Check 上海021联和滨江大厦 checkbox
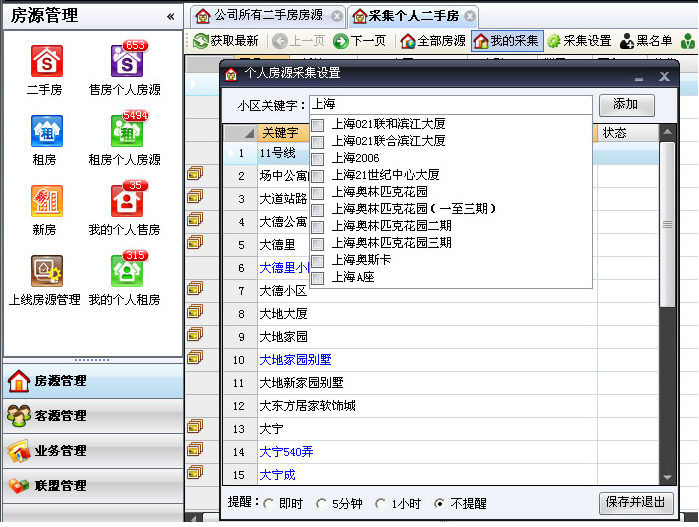Viewport: 699px width, 527px height. [x=318, y=125]
